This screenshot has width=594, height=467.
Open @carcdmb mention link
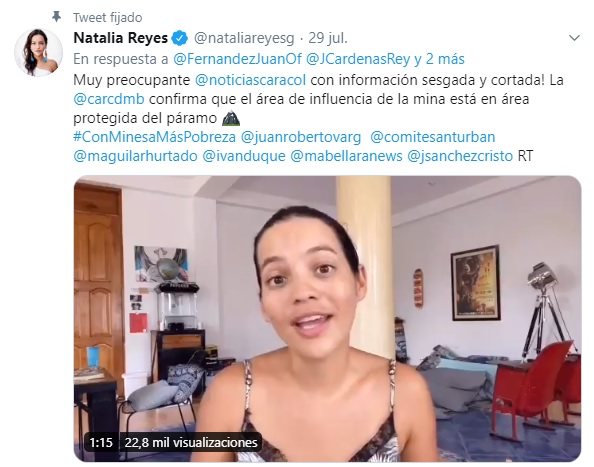click(109, 99)
